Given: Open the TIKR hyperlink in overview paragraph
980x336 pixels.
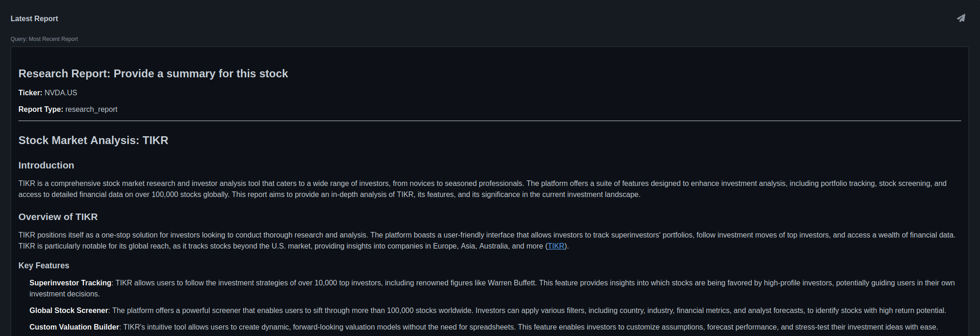Looking at the screenshot, I should [556, 246].
